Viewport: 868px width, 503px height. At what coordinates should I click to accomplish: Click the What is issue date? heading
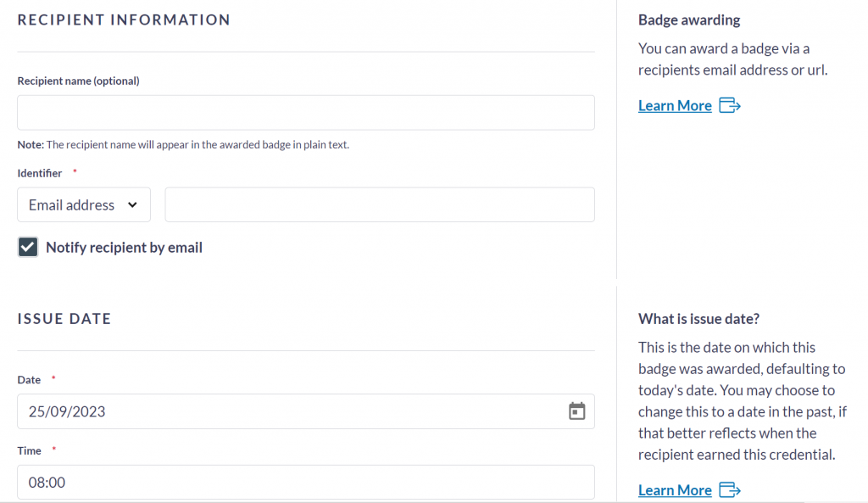click(698, 319)
